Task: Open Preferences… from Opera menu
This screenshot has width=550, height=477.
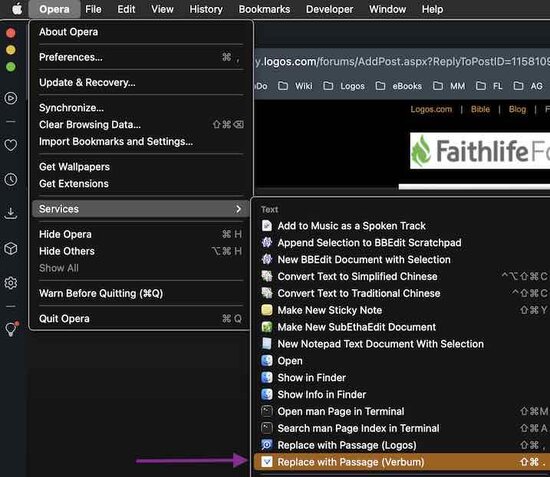Action: [141, 57]
